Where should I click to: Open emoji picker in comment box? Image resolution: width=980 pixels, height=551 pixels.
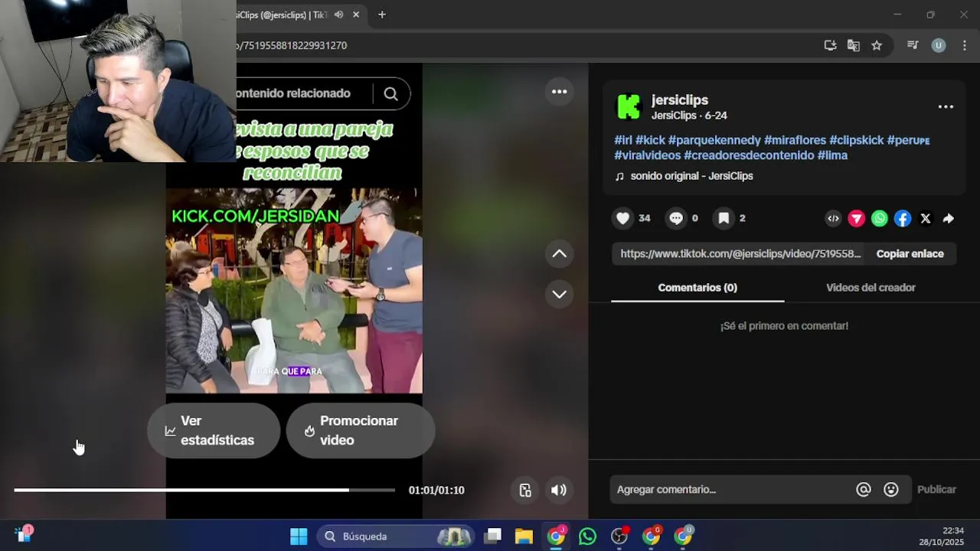click(891, 490)
